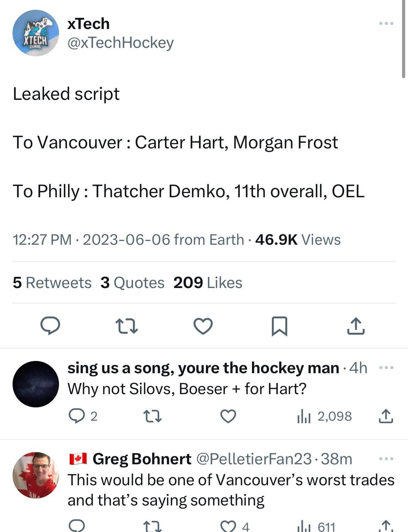The height and width of the screenshot is (532, 408).
Task: Open more options for xTech's tweet
Action: pyautogui.click(x=386, y=24)
